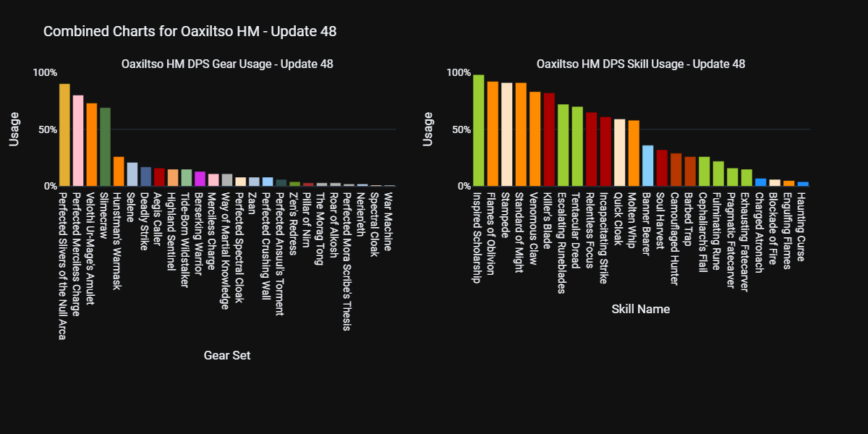Select the magenta Berserking Warrior bar

200,179
